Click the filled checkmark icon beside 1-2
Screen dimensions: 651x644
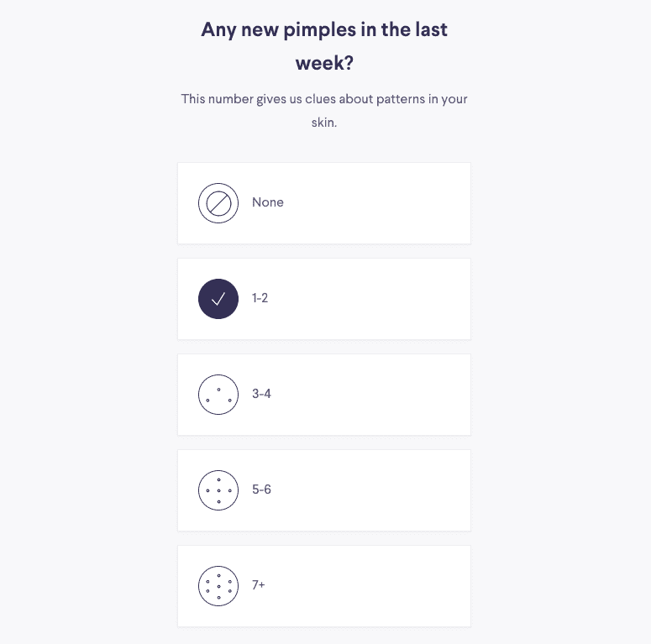(218, 299)
